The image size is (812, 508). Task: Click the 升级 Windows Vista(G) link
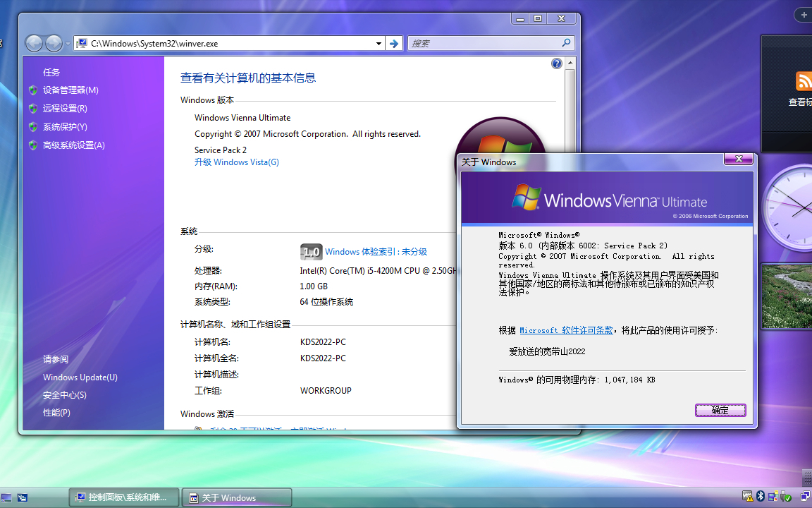[237, 162]
